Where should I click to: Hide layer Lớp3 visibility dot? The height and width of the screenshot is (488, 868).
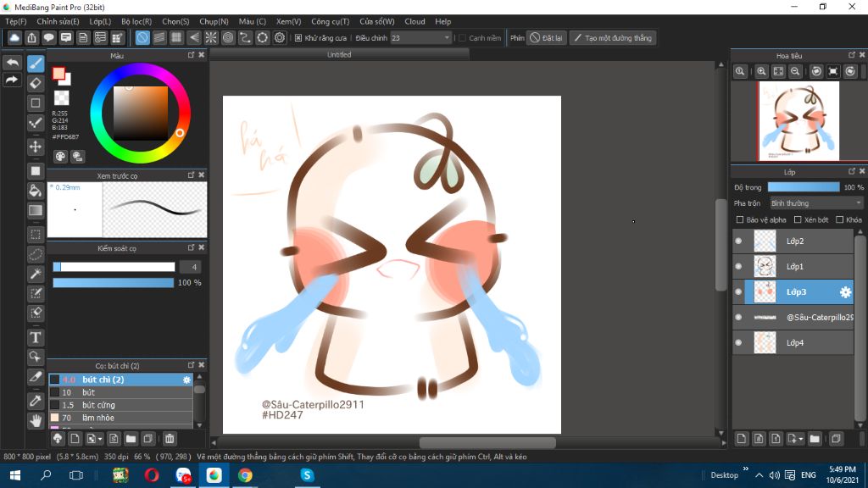(738, 292)
